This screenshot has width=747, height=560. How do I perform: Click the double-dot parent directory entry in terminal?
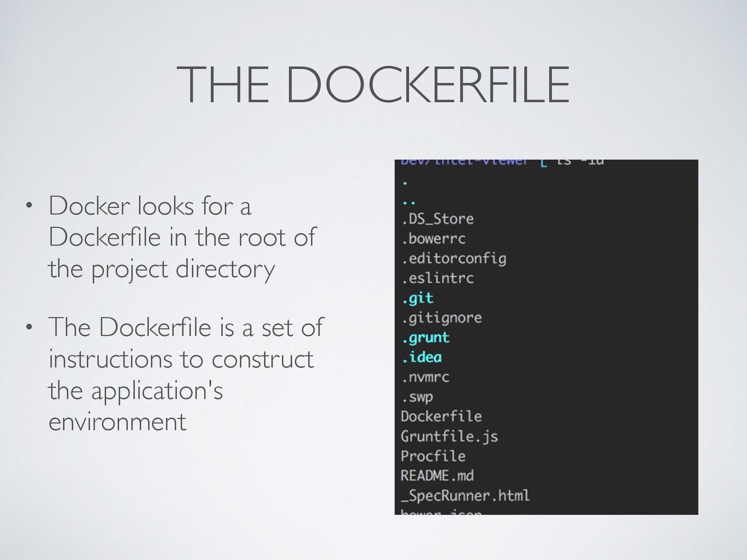(x=409, y=203)
